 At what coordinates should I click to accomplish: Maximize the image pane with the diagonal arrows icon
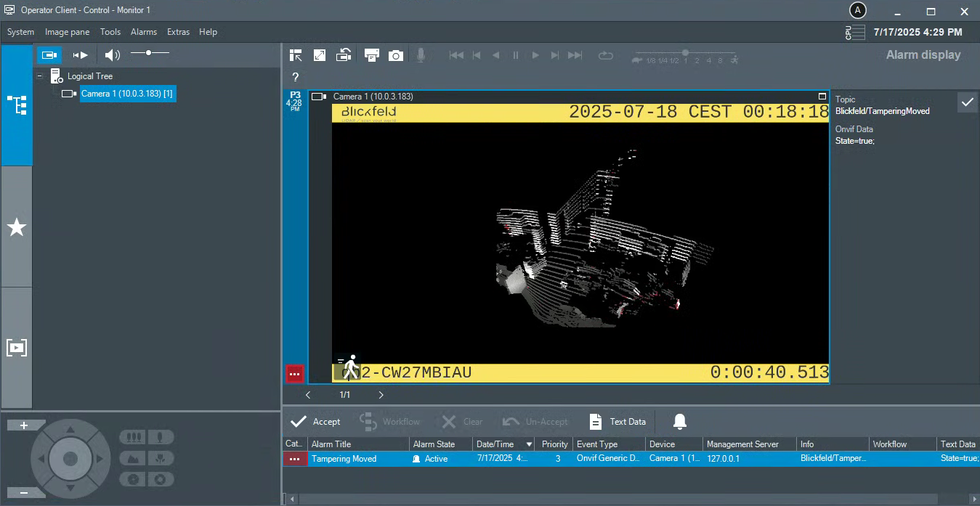(320, 55)
